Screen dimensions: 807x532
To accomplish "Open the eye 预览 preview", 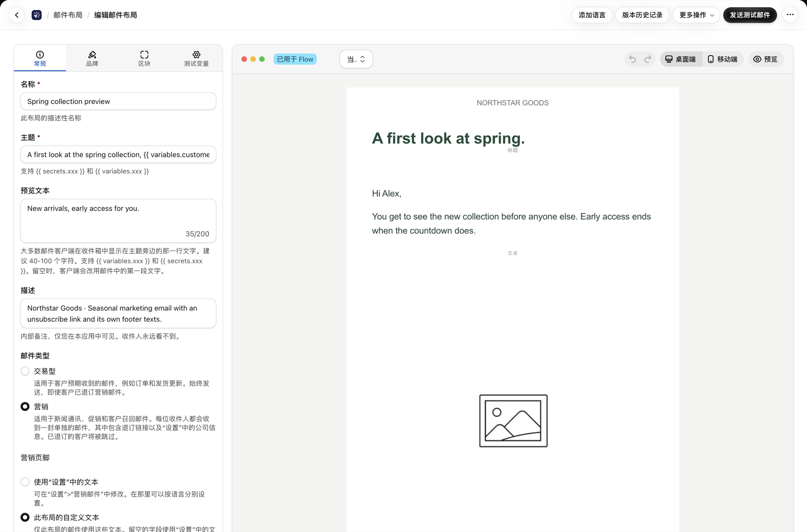I will (x=765, y=59).
